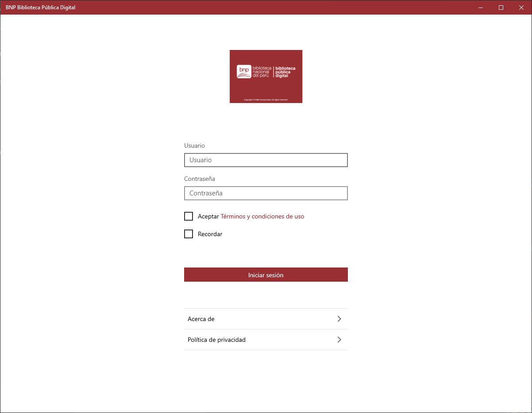The height and width of the screenshot is (413, 532).
Task: Click the Usuario input field
Action: [266, 160]
